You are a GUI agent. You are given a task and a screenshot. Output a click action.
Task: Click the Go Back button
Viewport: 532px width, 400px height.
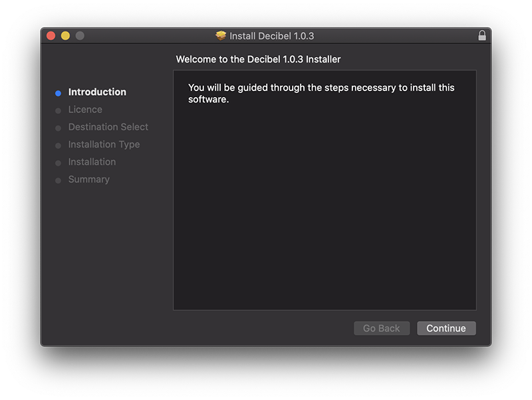coord(382,328)
